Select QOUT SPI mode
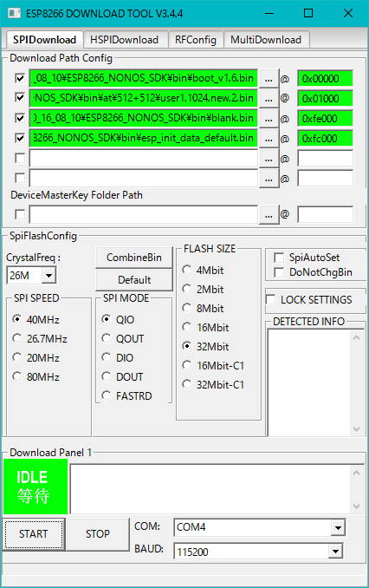Screen dimensions: 369x588 122,338
